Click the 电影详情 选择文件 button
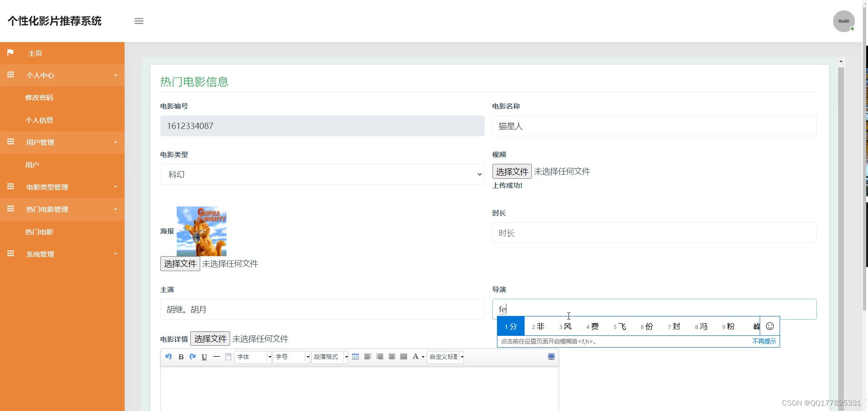The height and width of the screenshot is (411, 868). (210, 339)
